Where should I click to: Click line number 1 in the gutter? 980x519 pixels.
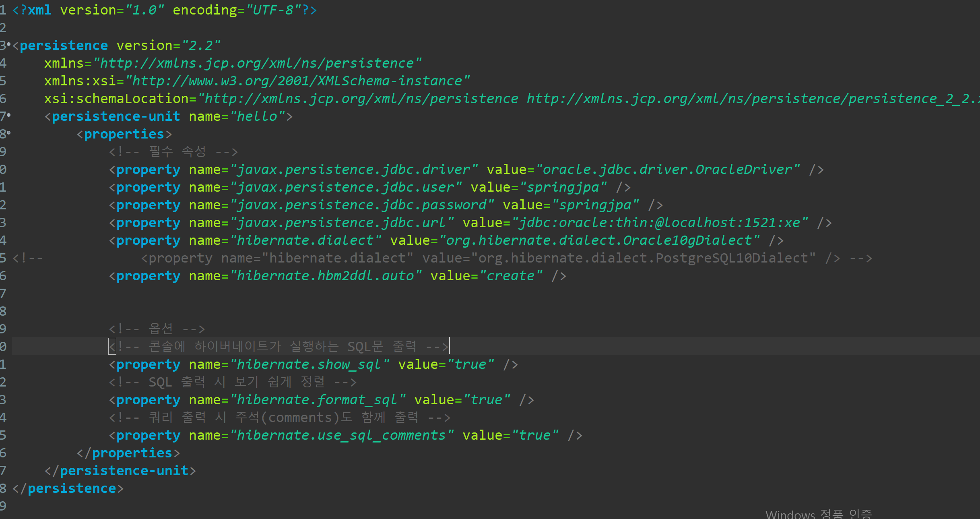tap(3, 10)
